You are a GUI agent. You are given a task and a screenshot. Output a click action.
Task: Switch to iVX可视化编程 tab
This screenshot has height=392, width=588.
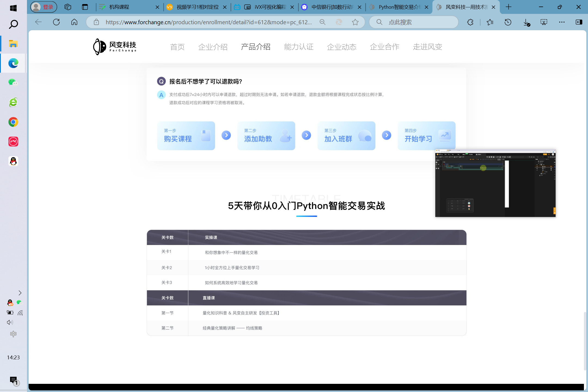(264, 7)
